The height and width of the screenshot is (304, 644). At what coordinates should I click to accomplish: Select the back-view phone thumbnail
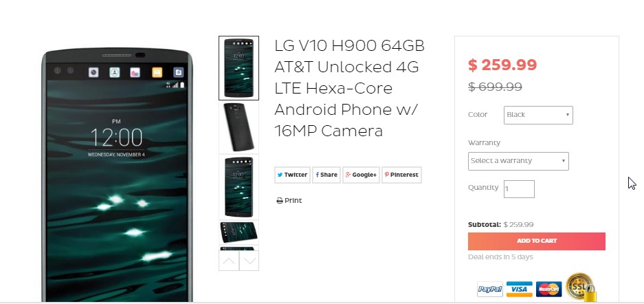click(x=238, y=127)
